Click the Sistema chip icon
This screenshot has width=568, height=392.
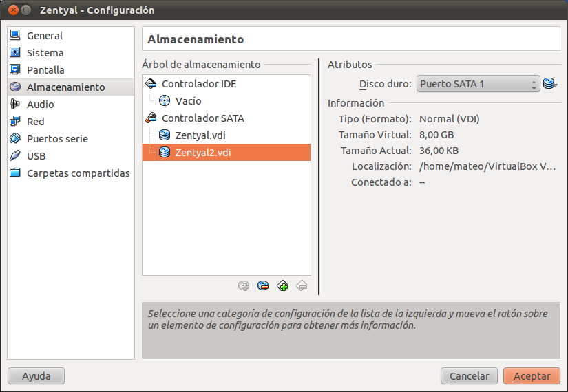[15, 52]
